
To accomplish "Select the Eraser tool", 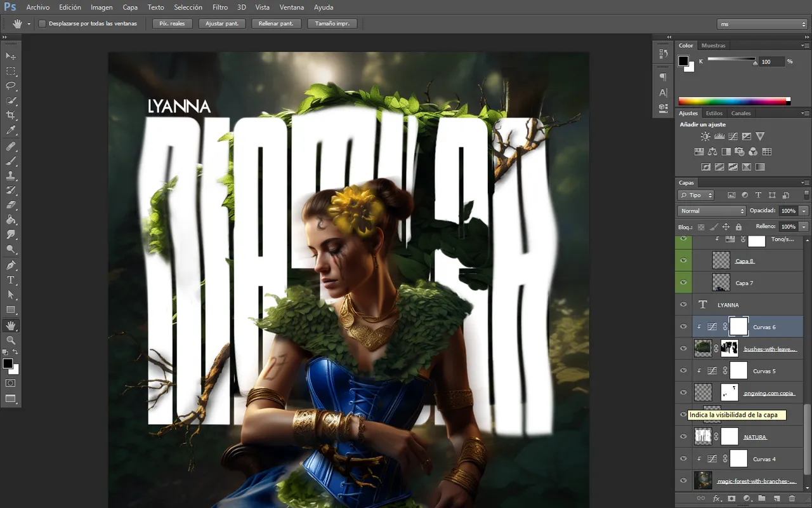I will pos(11,205).
